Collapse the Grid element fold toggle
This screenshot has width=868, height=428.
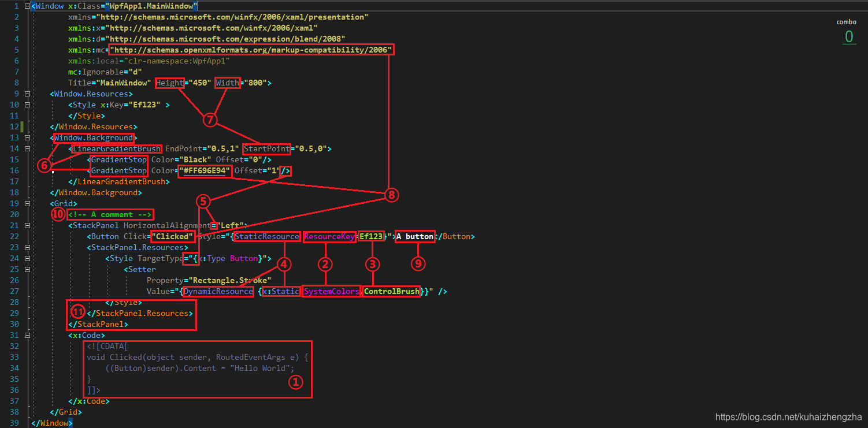(27, 204)
